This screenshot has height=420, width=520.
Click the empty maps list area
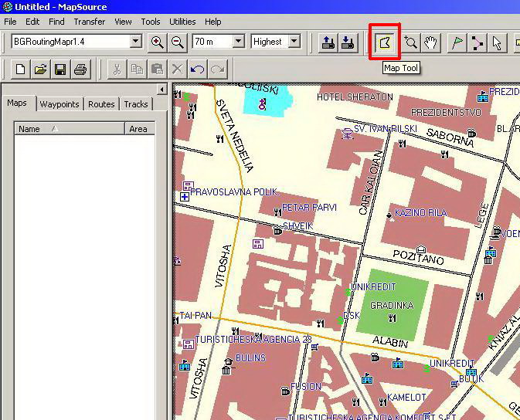tap(84, 277)
